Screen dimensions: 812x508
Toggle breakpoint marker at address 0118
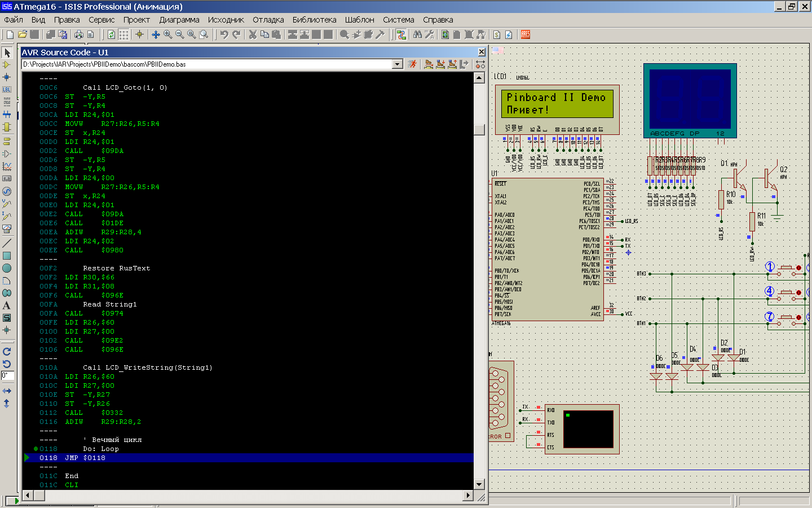(36, 449)
